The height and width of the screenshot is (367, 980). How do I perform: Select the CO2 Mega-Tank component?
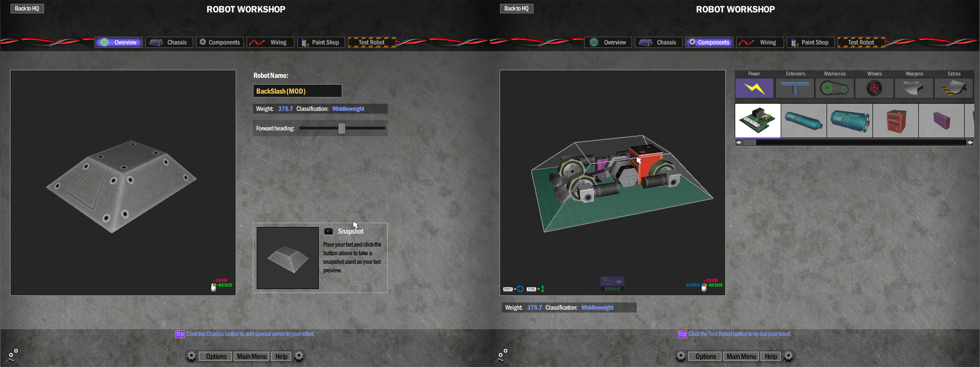click(849, 121)
